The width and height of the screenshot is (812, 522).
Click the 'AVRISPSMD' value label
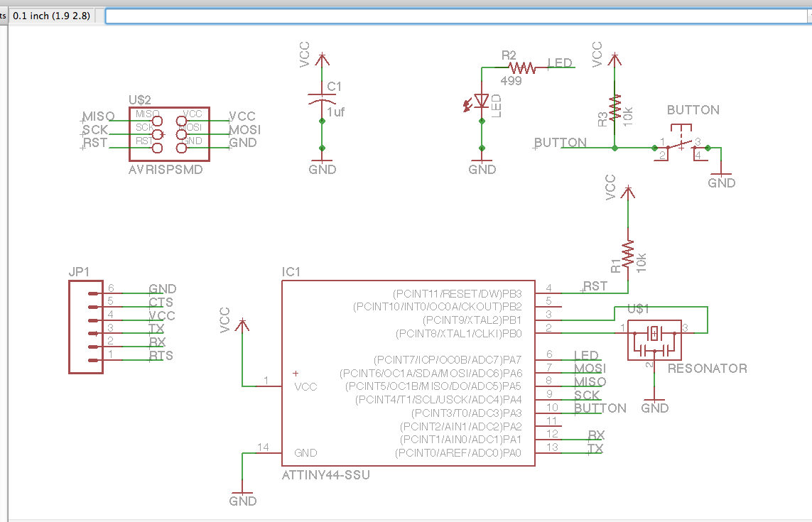tap(166, 169)
